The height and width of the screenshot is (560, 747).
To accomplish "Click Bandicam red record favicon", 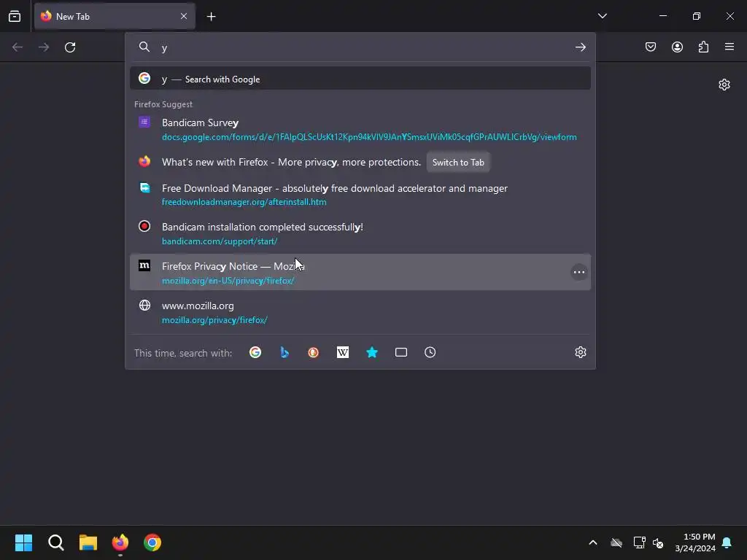I will click(144, 226).
